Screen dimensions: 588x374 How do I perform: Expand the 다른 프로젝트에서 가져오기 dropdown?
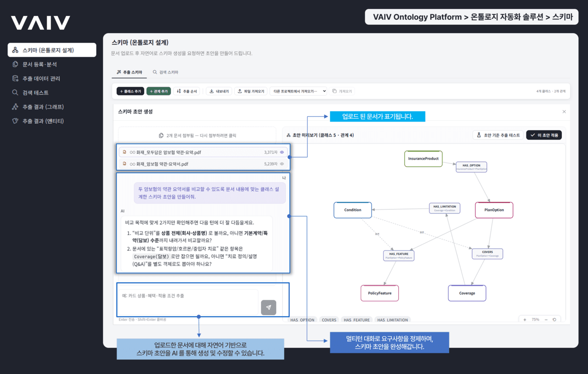coord(299,91)
